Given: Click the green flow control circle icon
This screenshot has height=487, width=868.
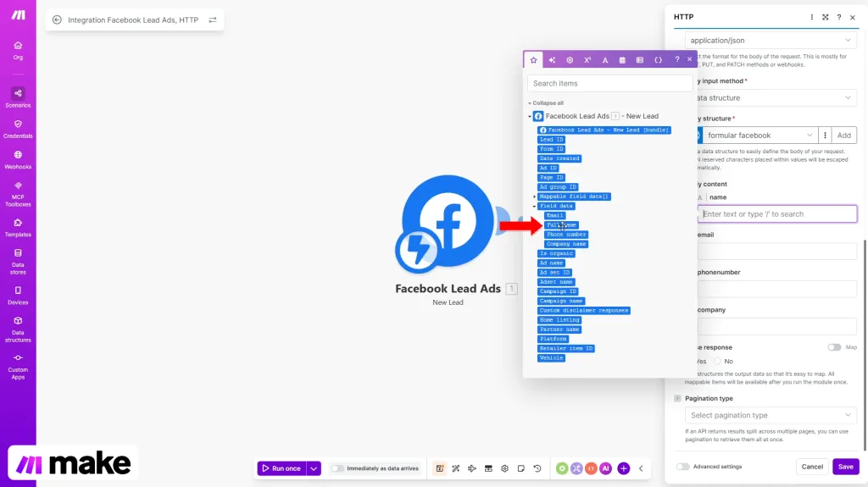Looking at the screenshot, I should [562, 468].
